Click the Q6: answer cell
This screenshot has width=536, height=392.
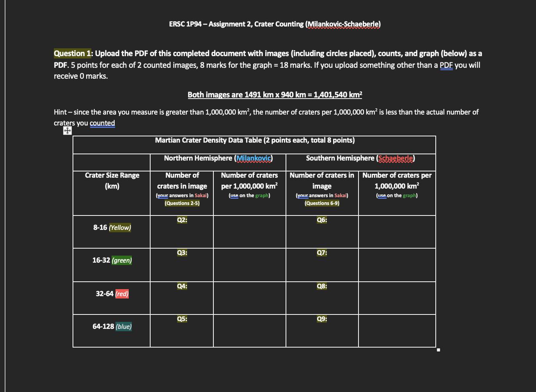point(322,232)
